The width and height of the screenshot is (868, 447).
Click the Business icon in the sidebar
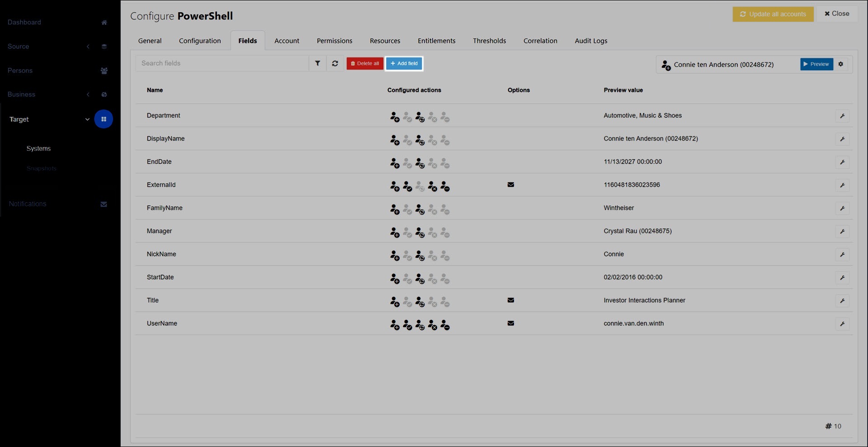(x=104, y=95)
